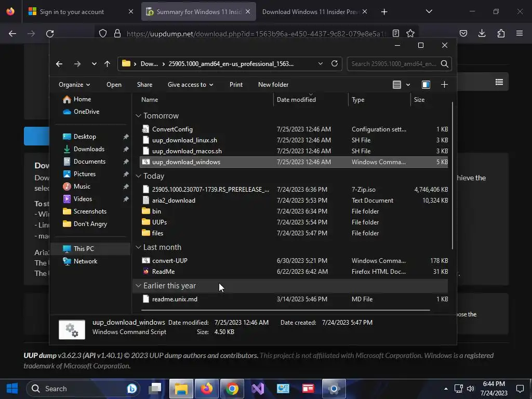Select the 25905.1000 ISO file

pyautogui.click(x=210, y=189)
